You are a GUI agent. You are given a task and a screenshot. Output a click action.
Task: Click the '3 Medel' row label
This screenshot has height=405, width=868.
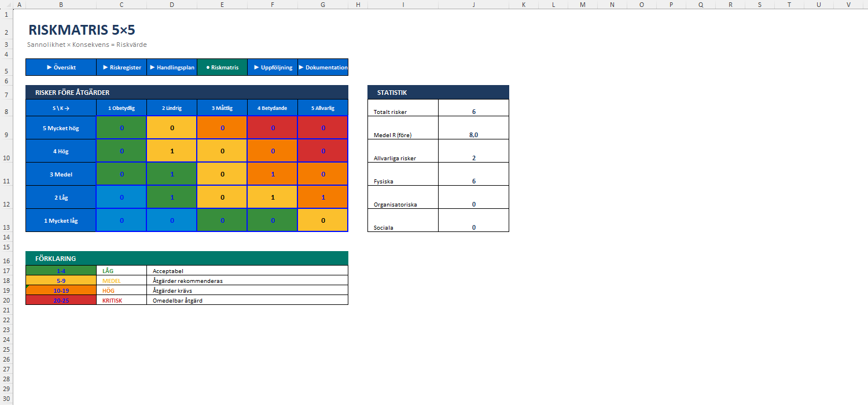[x=61, y=174]
